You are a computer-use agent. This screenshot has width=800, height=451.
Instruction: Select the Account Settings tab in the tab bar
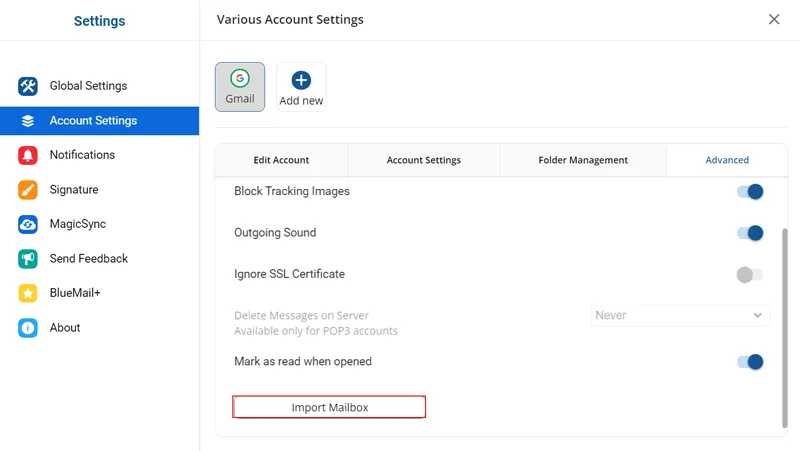[x=423, y=160]
